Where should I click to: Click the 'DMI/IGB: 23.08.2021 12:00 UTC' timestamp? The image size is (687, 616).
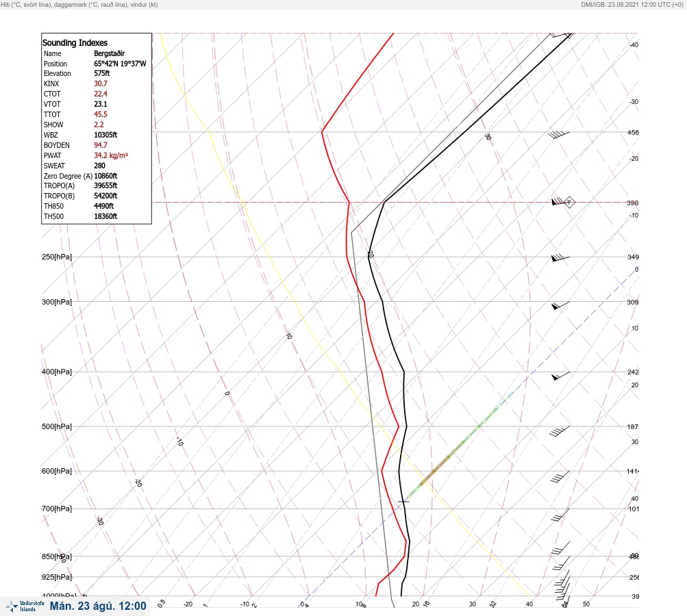click(632, 4)
